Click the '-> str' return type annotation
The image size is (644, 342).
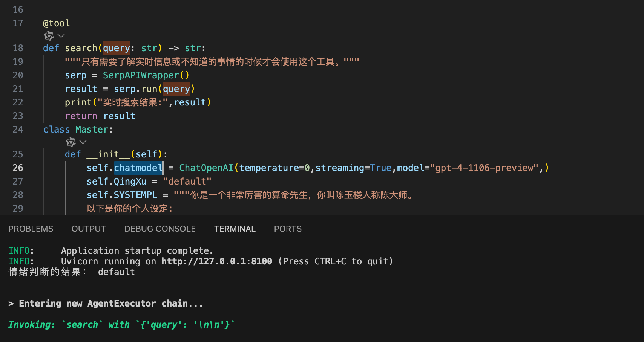point(184,48)
